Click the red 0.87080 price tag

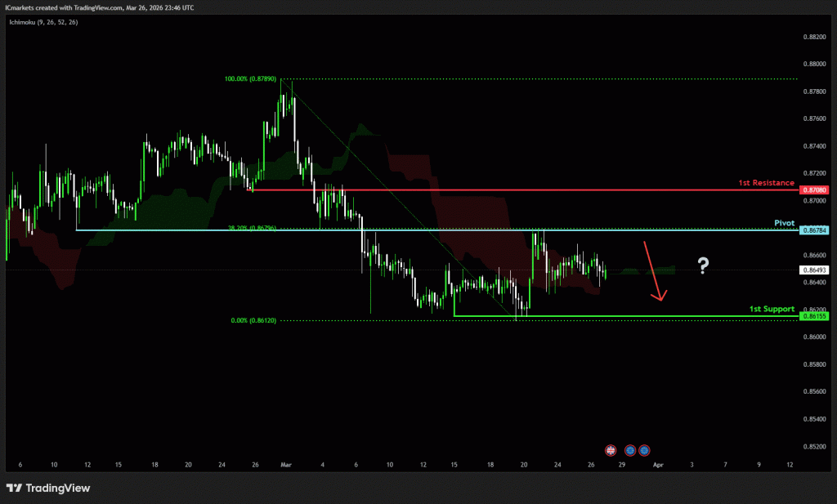[x=815, y=190]
